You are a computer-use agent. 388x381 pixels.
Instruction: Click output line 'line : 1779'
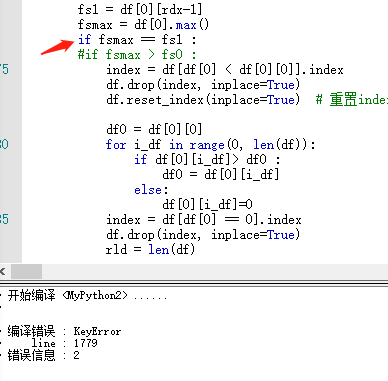pyautogui.click(x=64, y=343)
